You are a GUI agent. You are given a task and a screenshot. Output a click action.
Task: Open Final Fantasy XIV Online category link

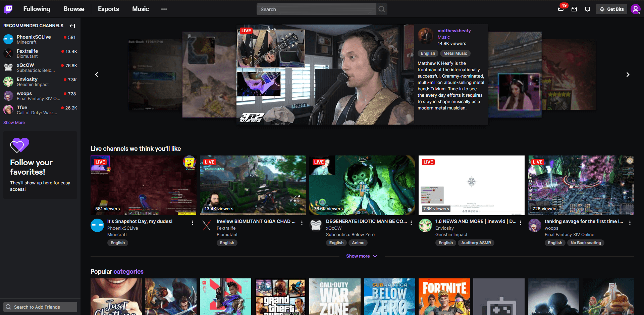569,235
